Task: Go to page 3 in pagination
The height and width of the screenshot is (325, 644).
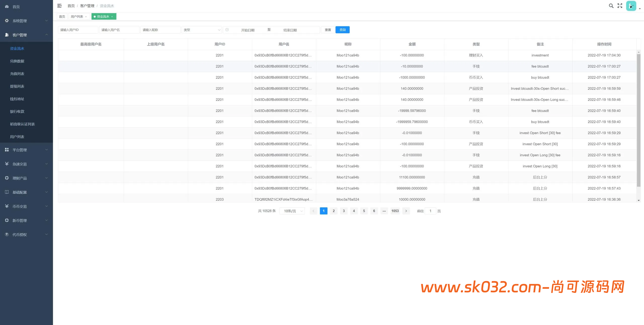Action: click(344, 211)
